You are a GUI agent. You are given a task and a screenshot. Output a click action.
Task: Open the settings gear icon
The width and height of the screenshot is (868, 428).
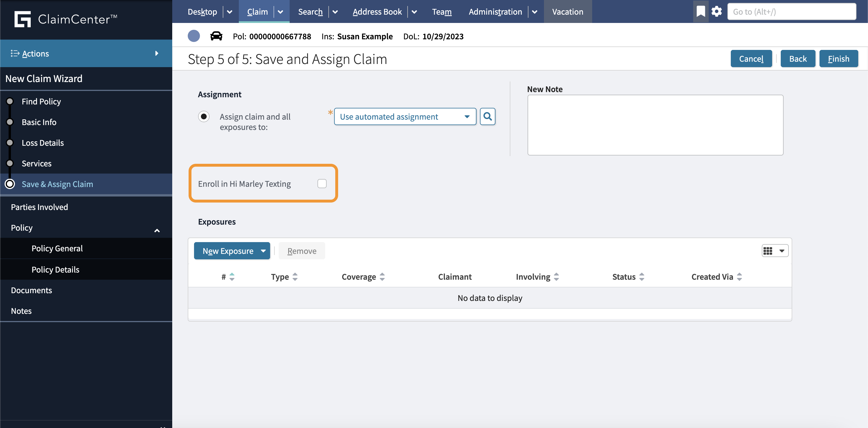716,11
